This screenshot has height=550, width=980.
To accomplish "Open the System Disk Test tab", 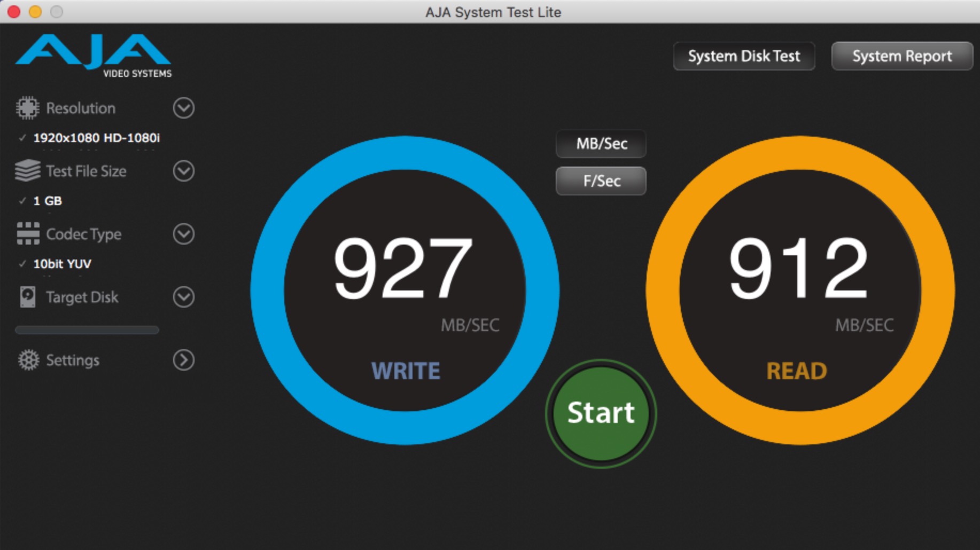I will pyautogui.click(x=744, y=56).
